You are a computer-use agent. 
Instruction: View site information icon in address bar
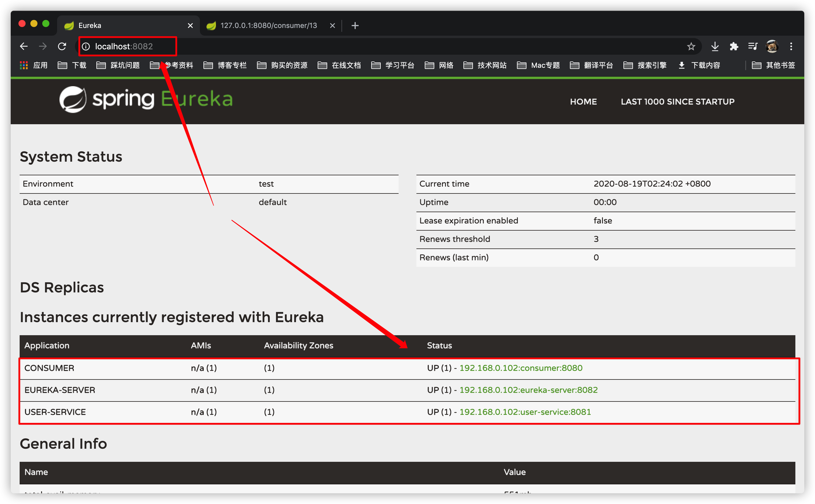click(86, 46)
